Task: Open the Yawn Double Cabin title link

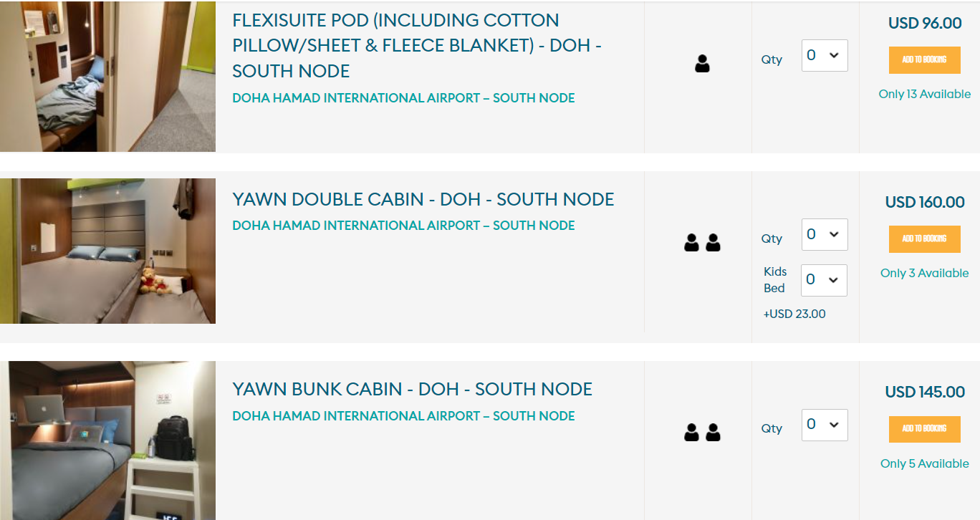Action: (x=423, y=199)
